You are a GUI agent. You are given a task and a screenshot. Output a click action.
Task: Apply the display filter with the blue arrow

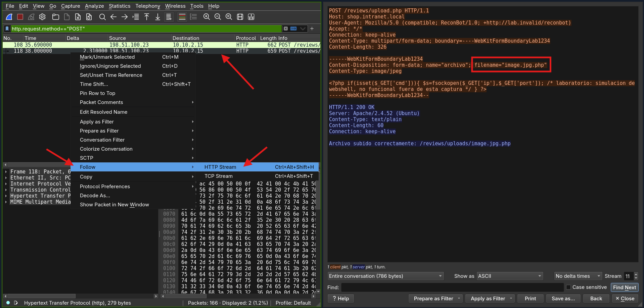click(x=293, y=29)
